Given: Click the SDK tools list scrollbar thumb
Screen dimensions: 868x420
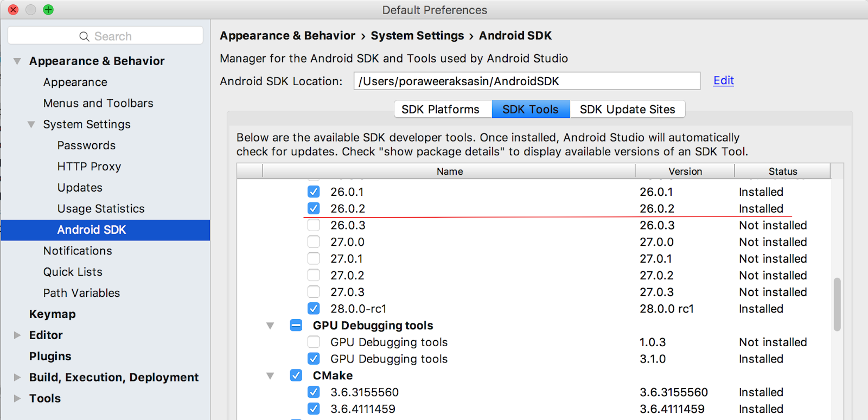Looking at the screenshot, I should pos(837,304).
